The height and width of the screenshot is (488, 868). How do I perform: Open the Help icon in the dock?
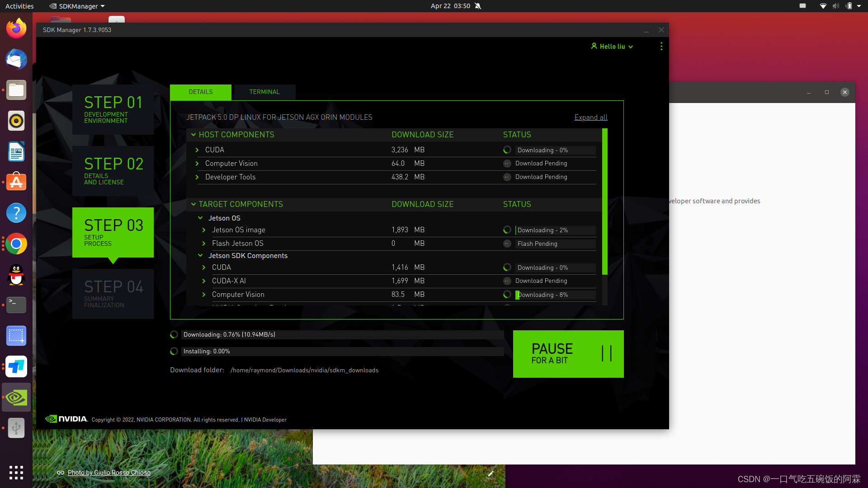pos(16,213)
